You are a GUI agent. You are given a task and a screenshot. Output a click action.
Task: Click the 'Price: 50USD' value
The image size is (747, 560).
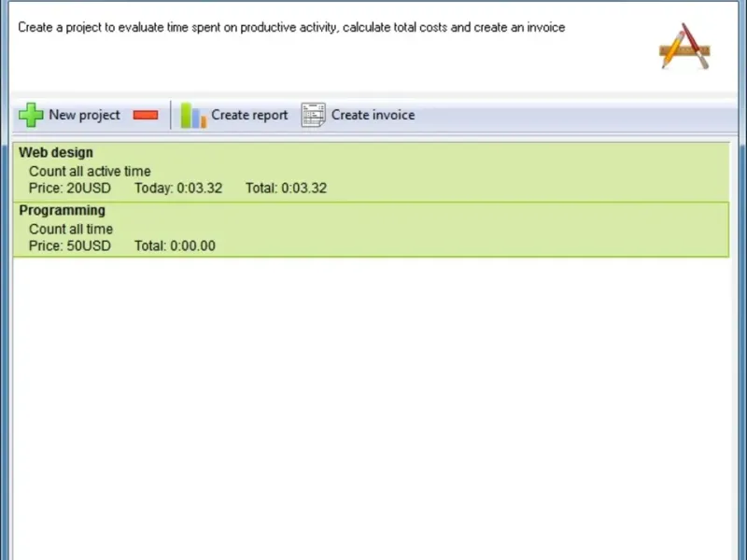coord(69,245)
